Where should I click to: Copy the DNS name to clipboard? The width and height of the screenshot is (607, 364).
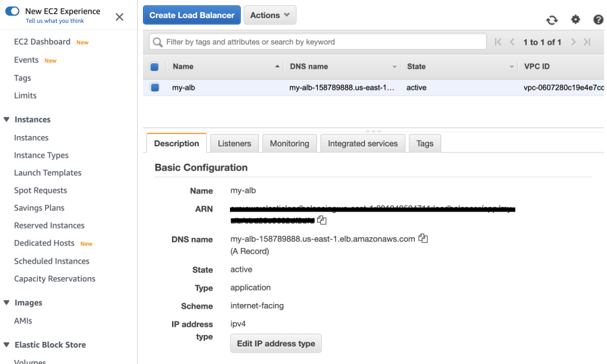point(423,238)
